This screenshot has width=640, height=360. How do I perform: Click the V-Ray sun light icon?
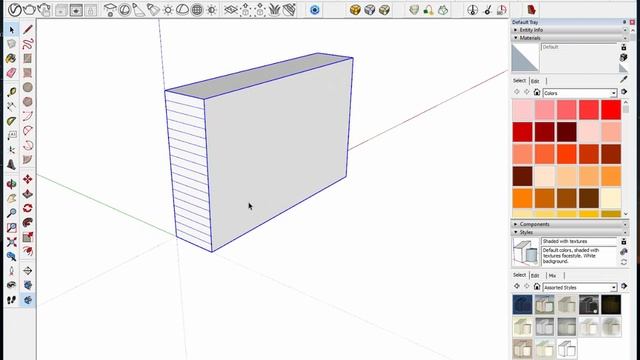(168, 10)
